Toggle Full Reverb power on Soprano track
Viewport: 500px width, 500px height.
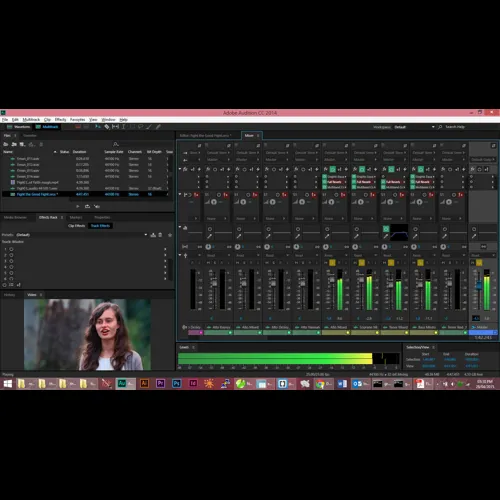click(354, 182)
